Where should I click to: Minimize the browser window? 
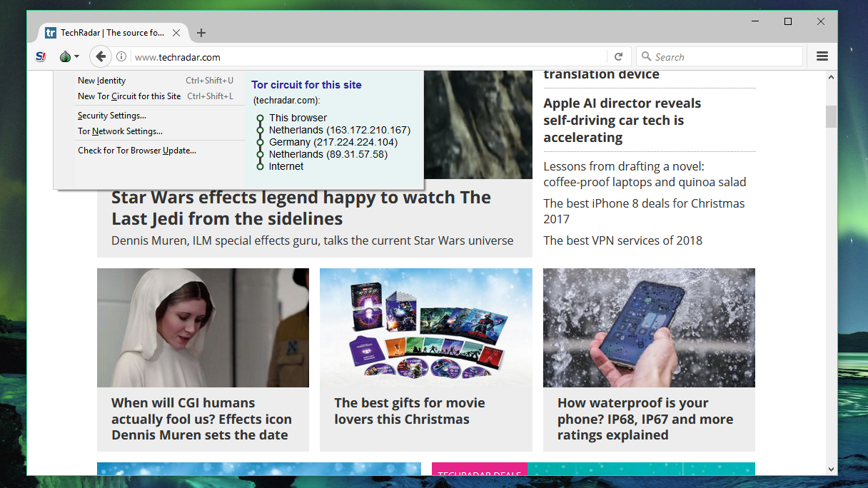pyautogui.click(x=755, y=21)
